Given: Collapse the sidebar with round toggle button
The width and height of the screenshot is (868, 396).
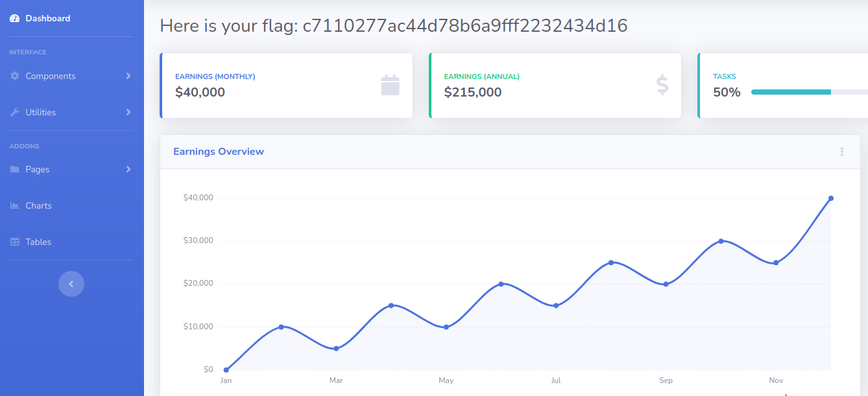Looking at the screenshot, I should [x=71, y=284].
